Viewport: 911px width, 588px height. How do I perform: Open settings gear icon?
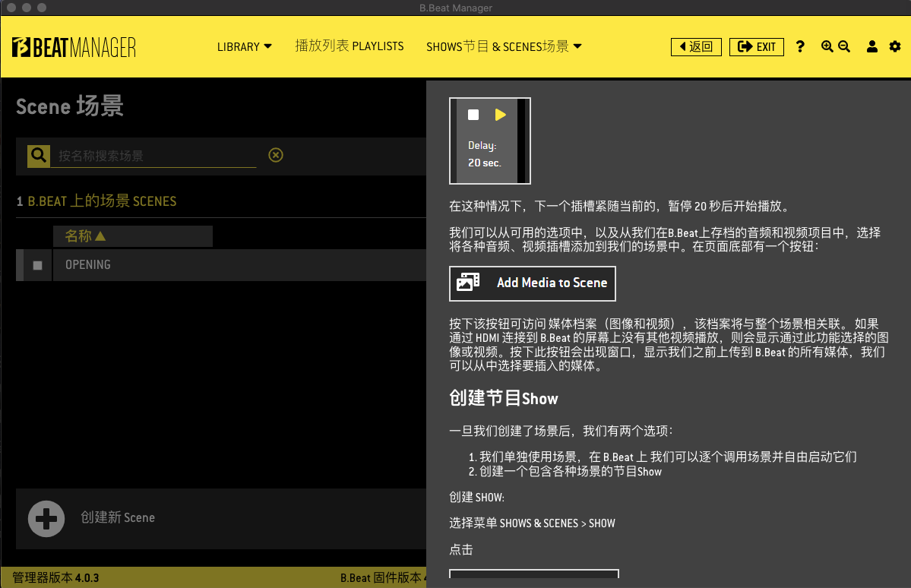click(895, 46)
